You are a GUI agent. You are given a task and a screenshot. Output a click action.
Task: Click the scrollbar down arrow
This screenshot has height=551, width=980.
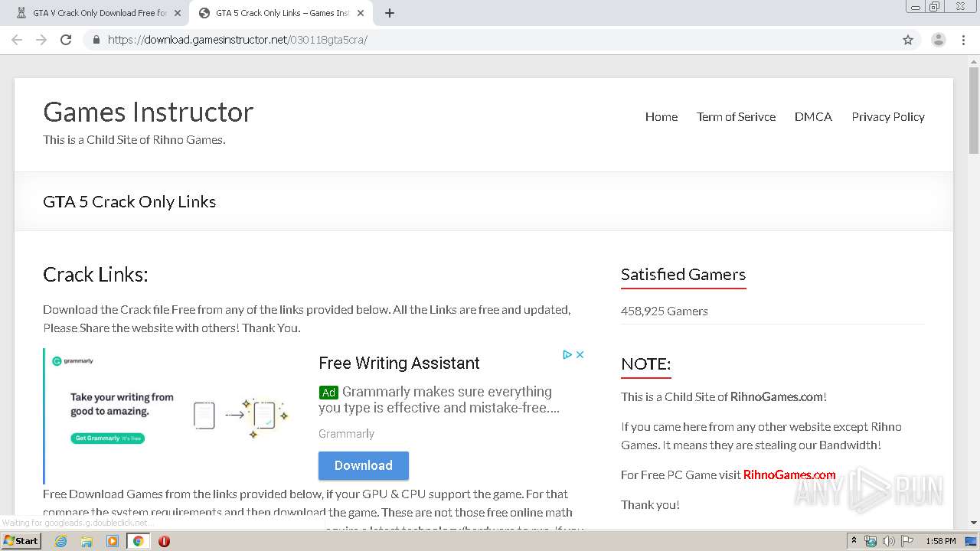click(x=974, y=523)
